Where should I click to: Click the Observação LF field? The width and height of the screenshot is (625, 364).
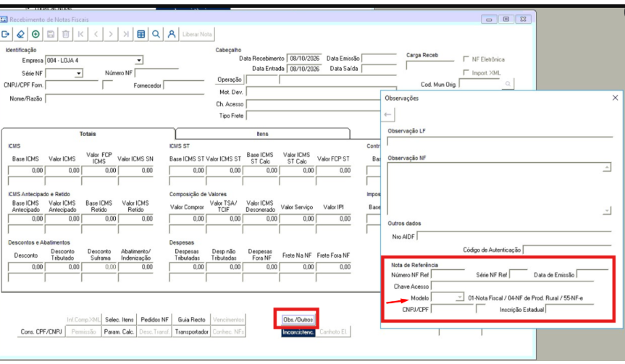coord(500,141)
